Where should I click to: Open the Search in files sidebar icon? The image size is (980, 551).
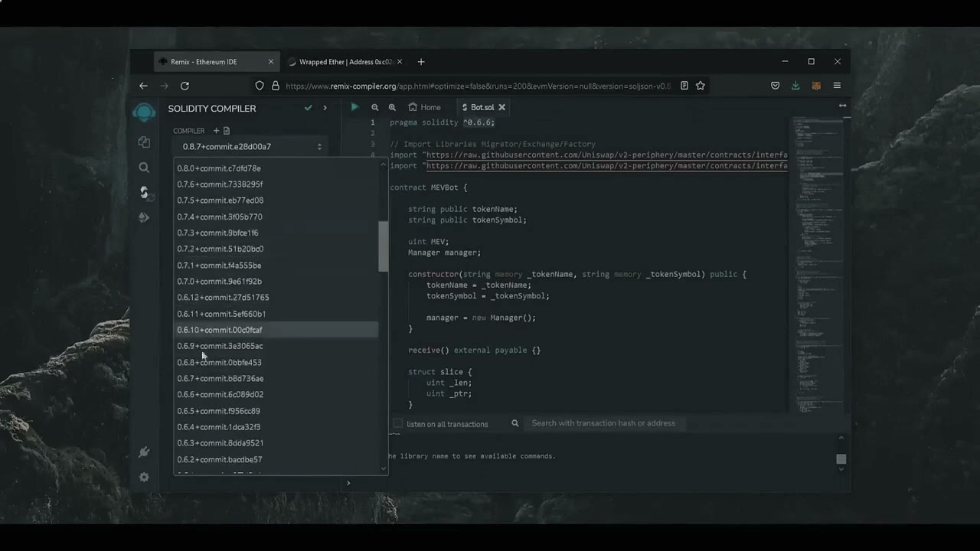(144, 167)
